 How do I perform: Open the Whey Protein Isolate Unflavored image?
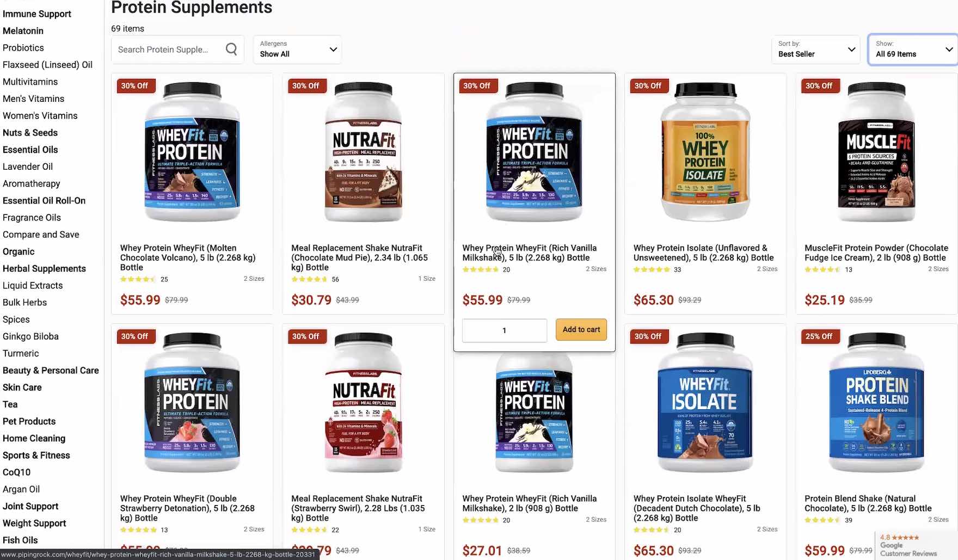(705, 152)
